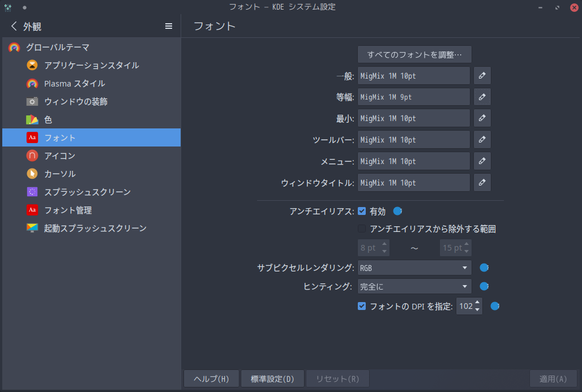Go back from 外観 with the arrow
The height and width of the screenshot is (392, 582).
point(14,27)
